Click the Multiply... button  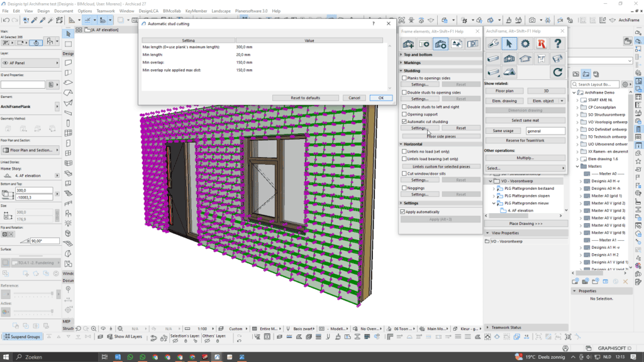525,158
